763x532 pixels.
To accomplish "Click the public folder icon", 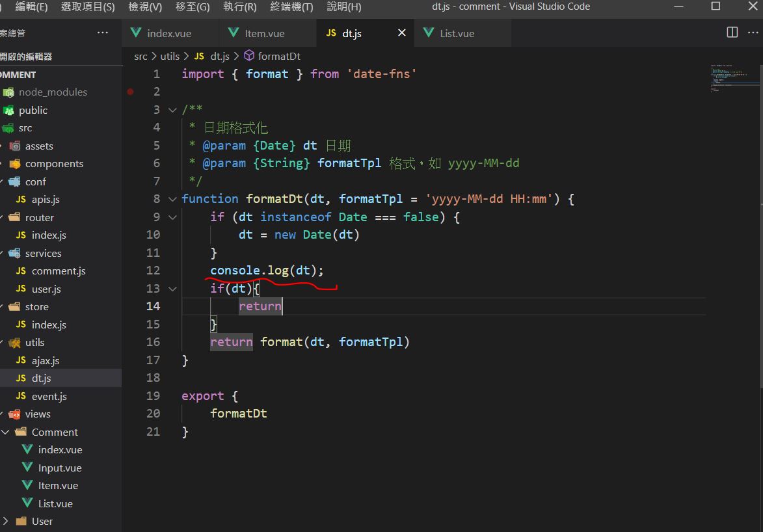I will click(8, 111).
